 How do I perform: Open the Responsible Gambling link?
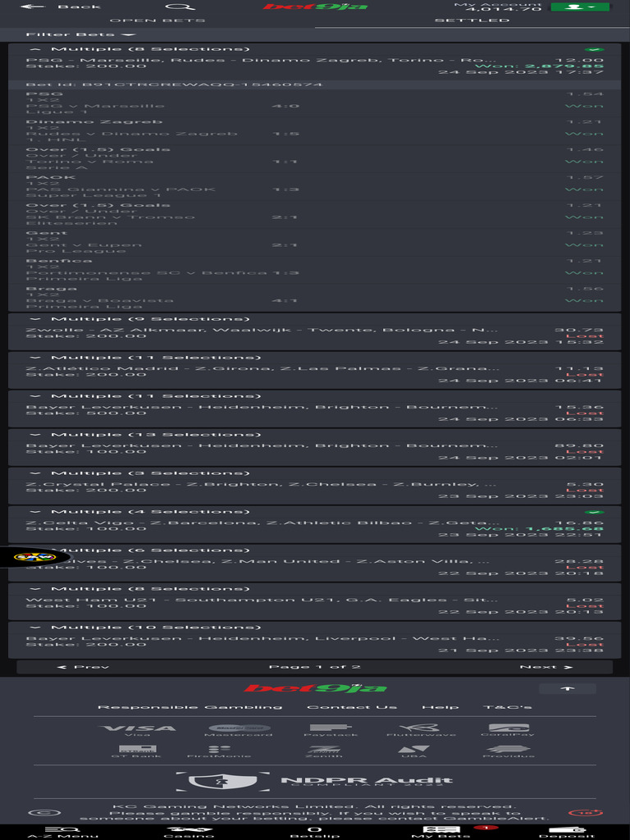[189, 707]
